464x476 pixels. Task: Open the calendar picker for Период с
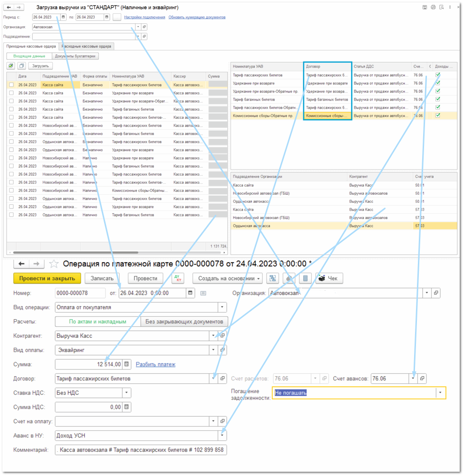click(63, 17)
